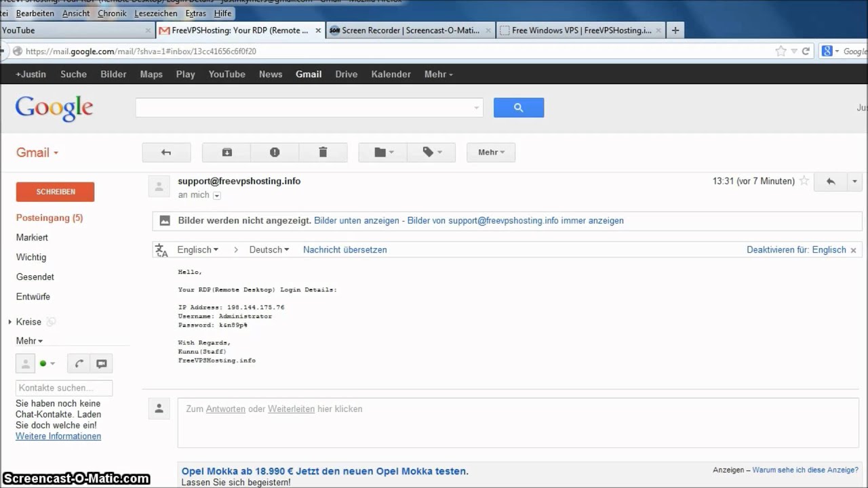The height and width of the screenshot is (488, 868).
Task: Click the chat profile avatar icon
Action: tap(25, 363)
